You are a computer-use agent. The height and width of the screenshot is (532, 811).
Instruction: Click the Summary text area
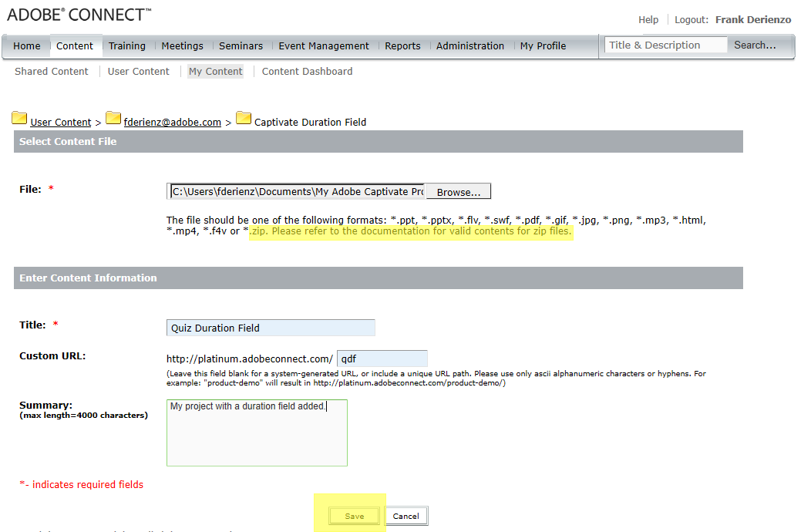coord(257,433)
